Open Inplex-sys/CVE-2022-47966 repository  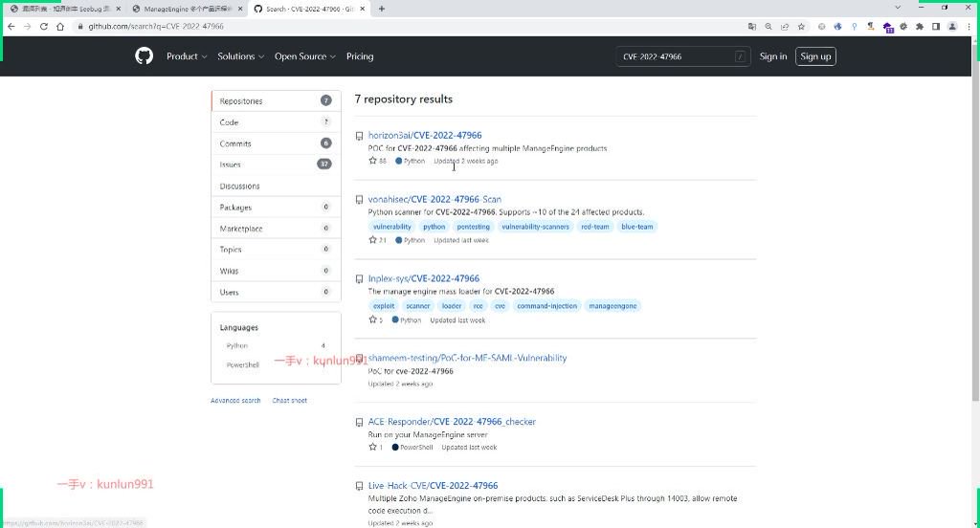coord(424,278)
